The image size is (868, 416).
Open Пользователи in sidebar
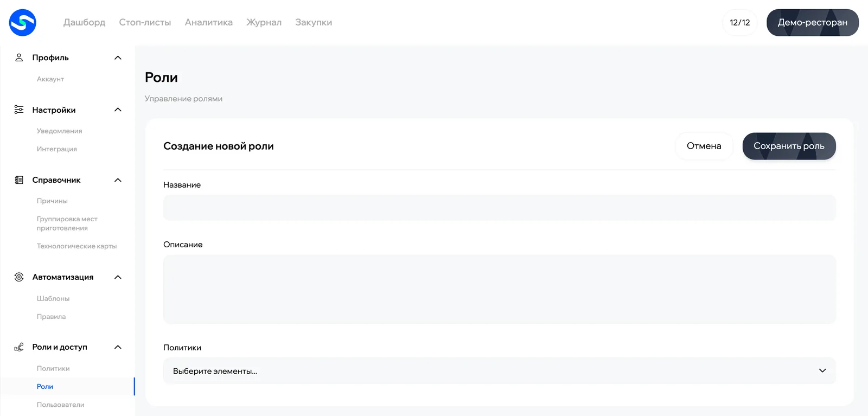click(61, 405)
